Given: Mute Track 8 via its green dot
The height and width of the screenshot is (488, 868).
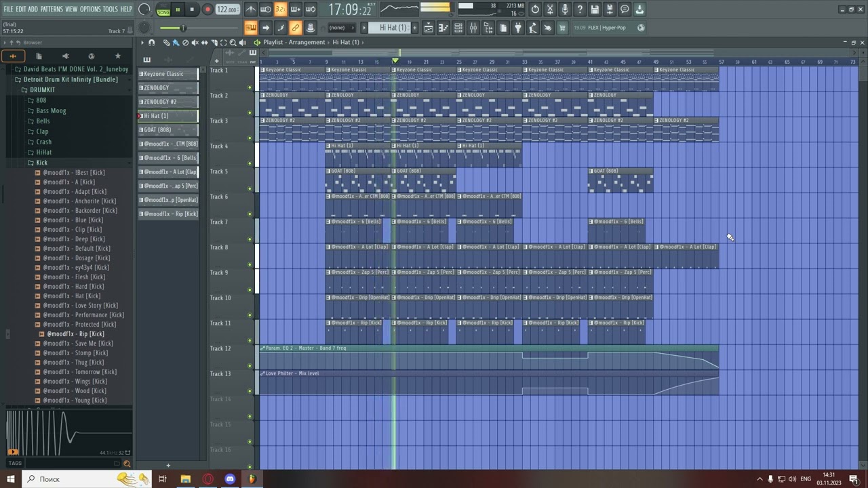Looking at the screenshot, I should pos(250,264).
